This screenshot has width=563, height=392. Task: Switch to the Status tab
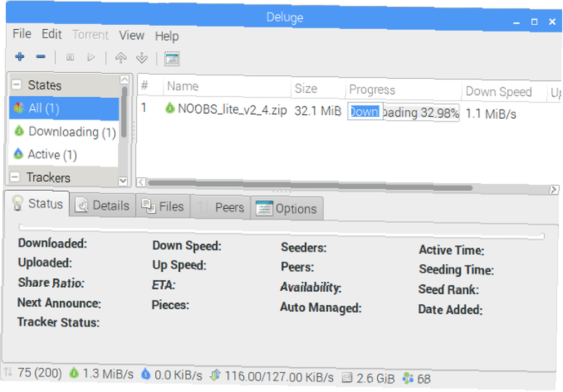coord(37,204)
